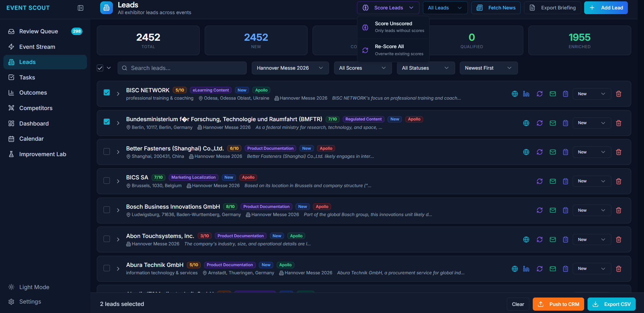Image resolution: width=644 pixels, height=313 pixels.
Task: Open website for Better Fasteners (Shanghai)
Action: pyautogui.click(x=526, y=152)
